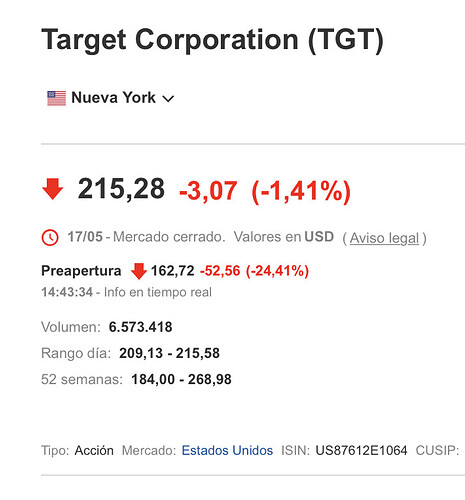Screen dimensions: 465x500
Task: Click the 52 semanas range value
Action: tap(181, 379)
